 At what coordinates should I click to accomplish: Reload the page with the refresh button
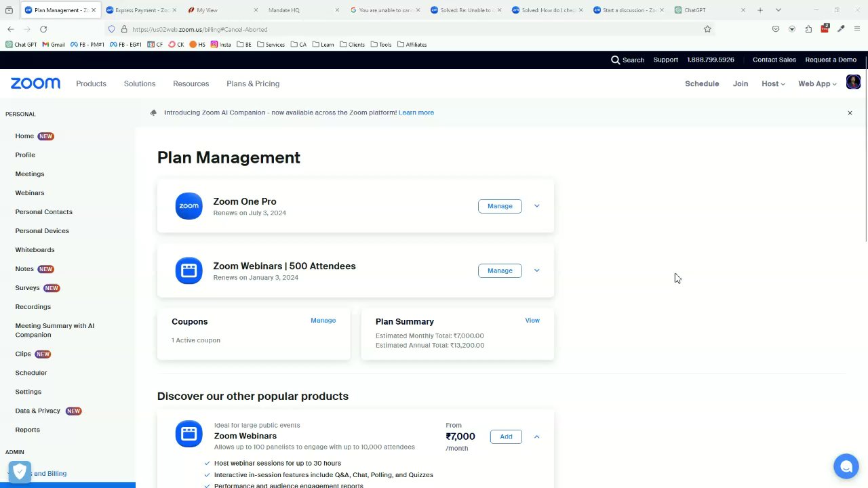(43, 29)
